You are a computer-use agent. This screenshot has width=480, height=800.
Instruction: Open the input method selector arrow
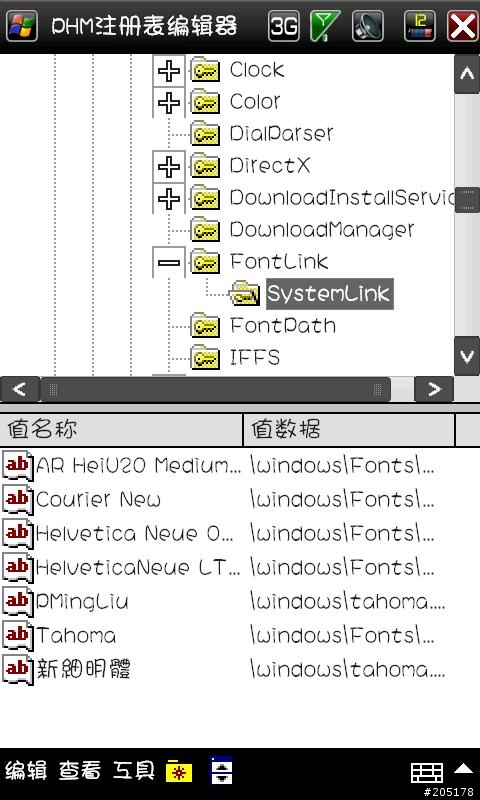tap(464, 768)
